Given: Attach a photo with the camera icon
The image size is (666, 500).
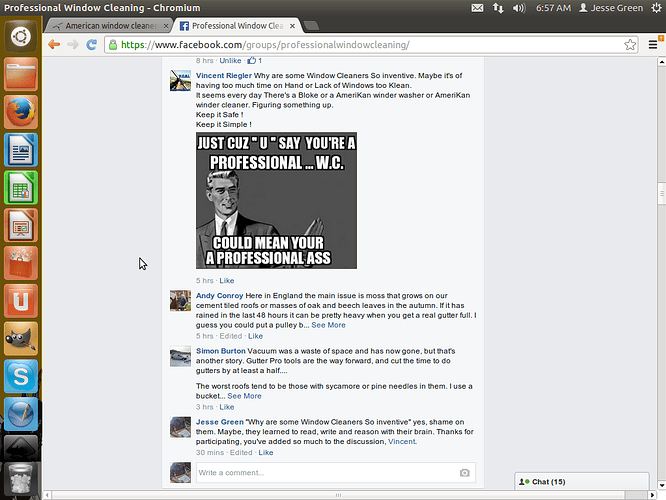Looking at the screenshot, I should tap(465, 473).
